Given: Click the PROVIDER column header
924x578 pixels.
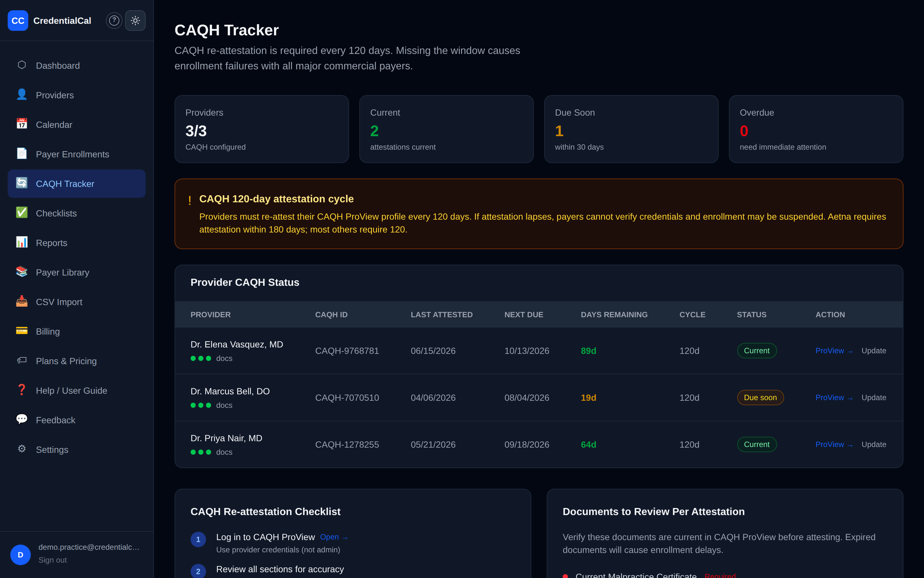Looking at the screenshot, I should click(x=210, y=315).
